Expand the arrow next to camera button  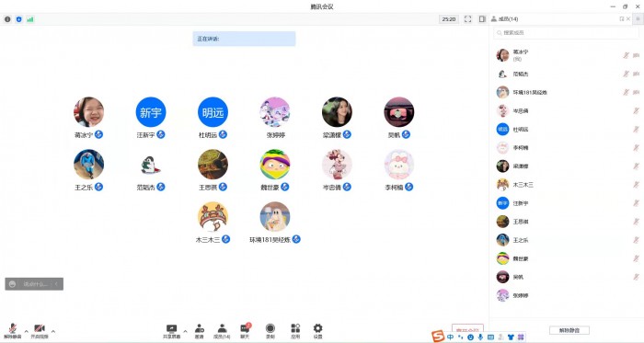[53, 331]
